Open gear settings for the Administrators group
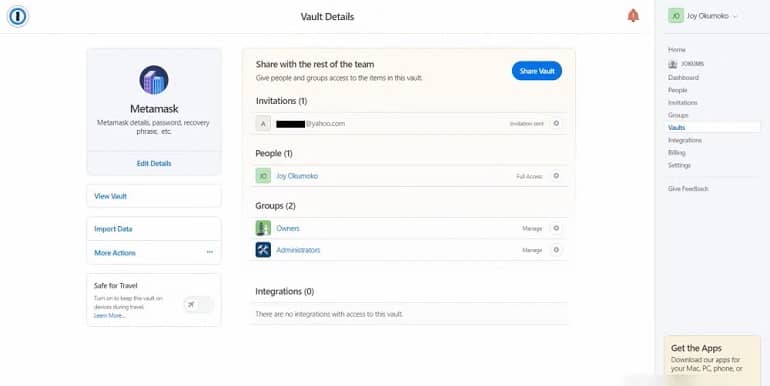Image resolution: width=770 pixels, height=386 pixels. tap(556, 249)
